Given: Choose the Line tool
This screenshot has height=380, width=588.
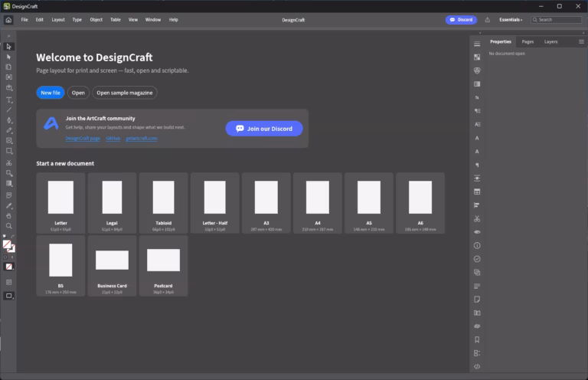Looking at the screenshot, I should pos(8,110).
